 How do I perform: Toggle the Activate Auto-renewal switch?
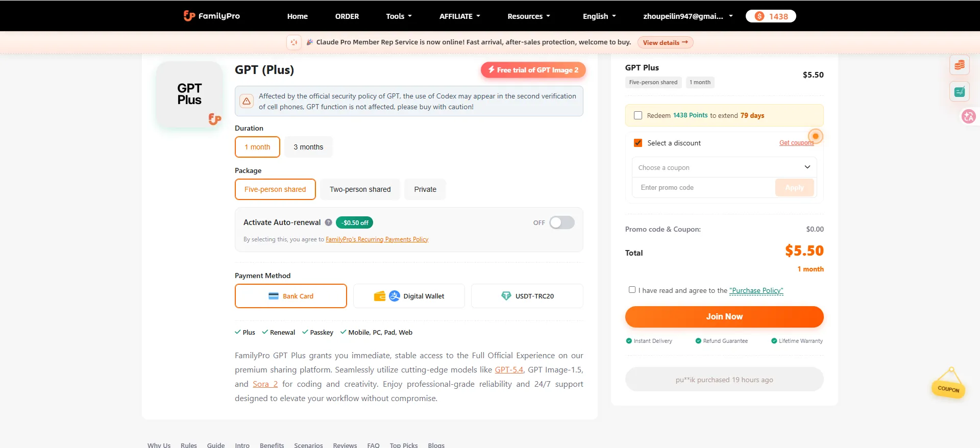pos(562,222)
